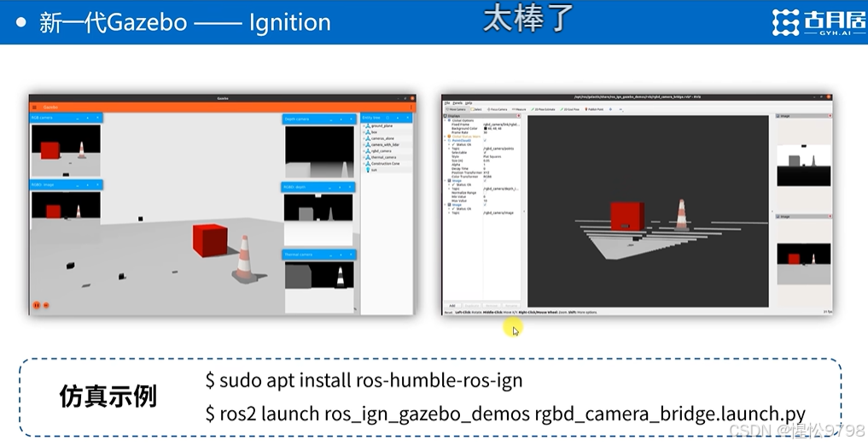Toggle the second Image display checkbox

(x=485, y=204)
